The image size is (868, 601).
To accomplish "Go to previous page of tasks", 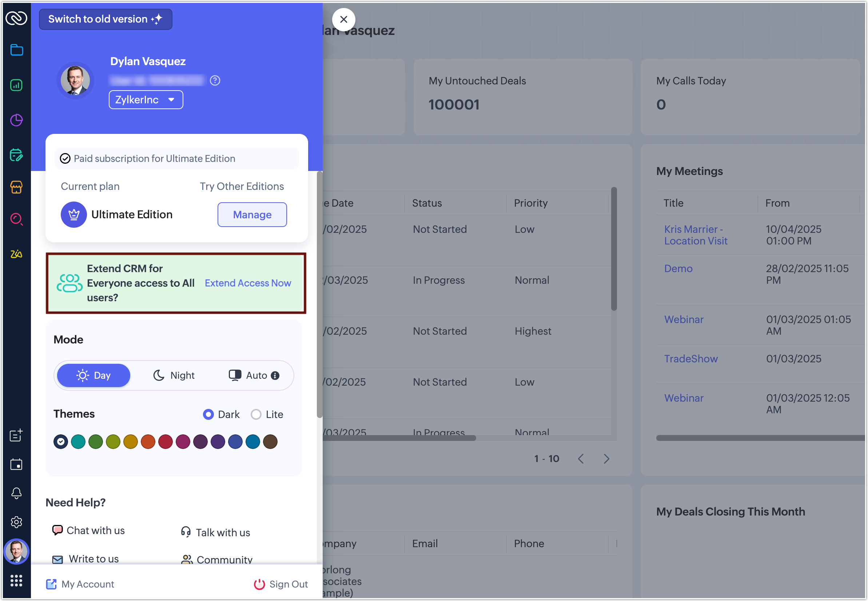I will tap(581, 459).
